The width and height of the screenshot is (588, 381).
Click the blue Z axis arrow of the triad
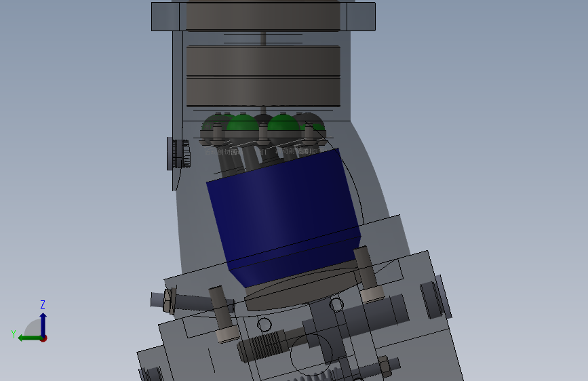pyautogui.click(x=43, y=324)
